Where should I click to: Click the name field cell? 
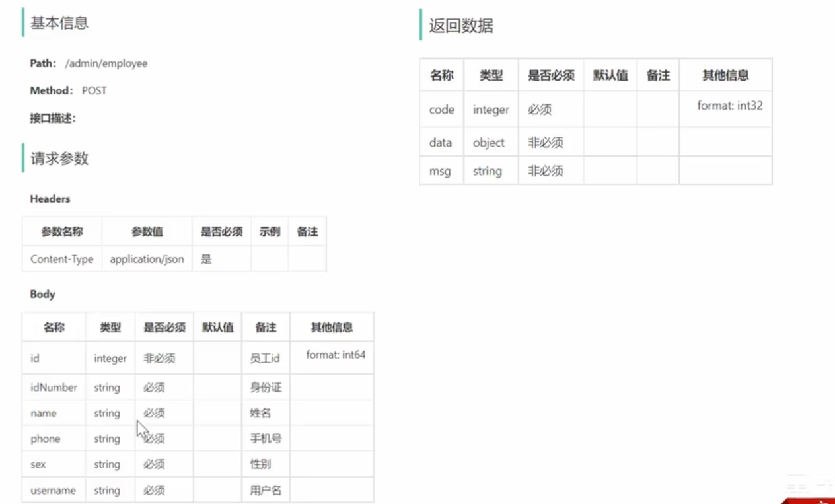click(x=54, y=413)
